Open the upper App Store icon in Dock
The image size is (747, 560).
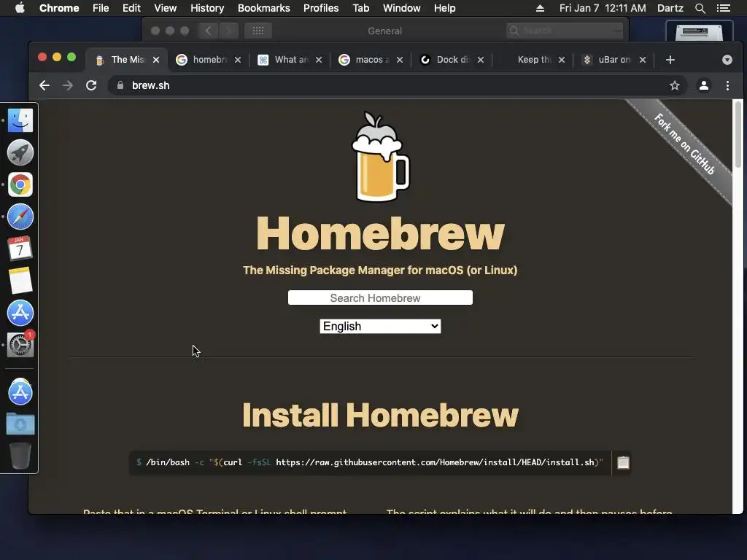coord(20,313)
